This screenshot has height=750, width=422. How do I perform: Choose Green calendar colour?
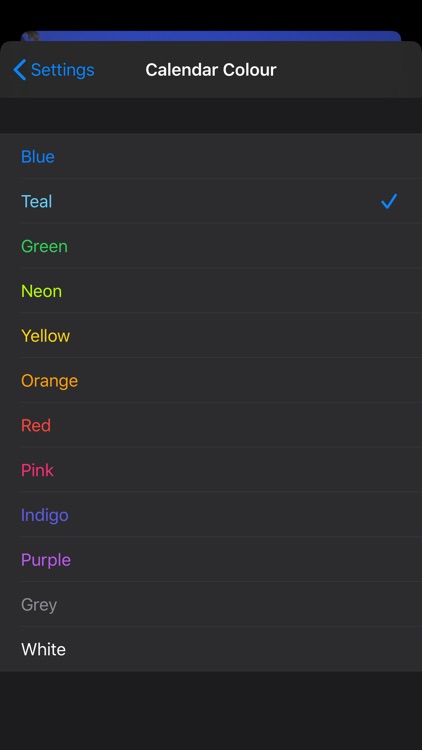211,246
